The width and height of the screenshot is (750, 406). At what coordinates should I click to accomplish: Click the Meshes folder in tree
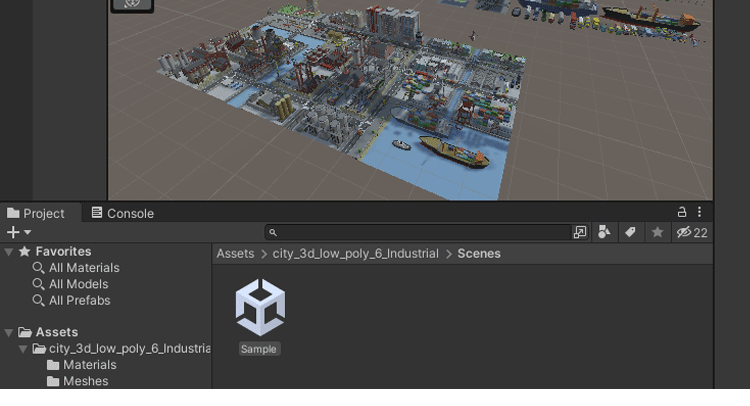click(x=85, y=381)
